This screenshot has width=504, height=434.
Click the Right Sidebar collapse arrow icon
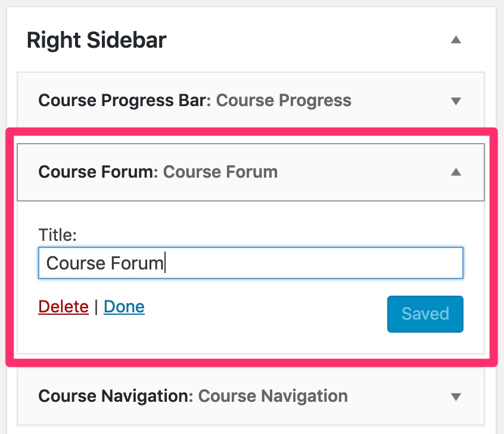(456, 40)
